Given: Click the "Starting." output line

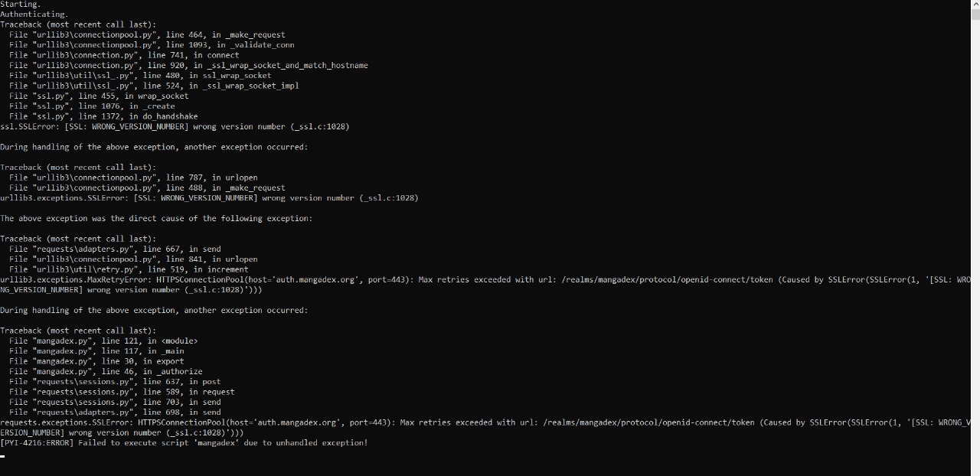Looking at the screenshot, I should pyautogui.click(x=20, y=5).
